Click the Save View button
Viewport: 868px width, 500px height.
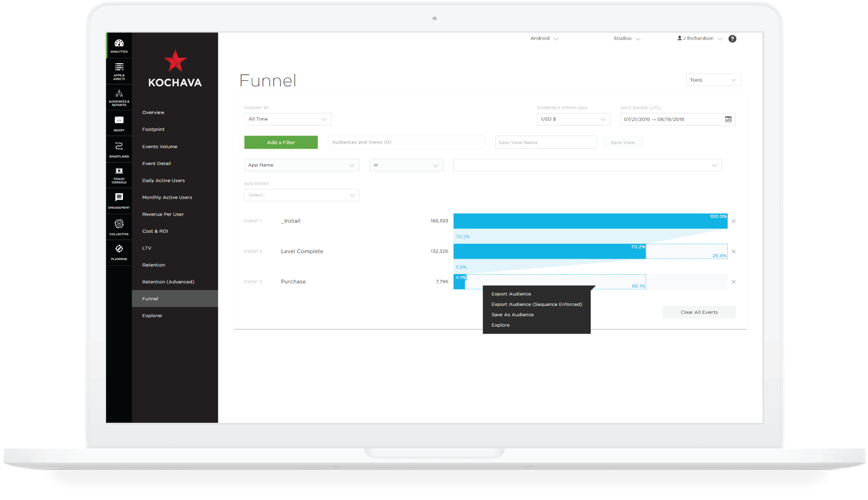click(623, 142)
